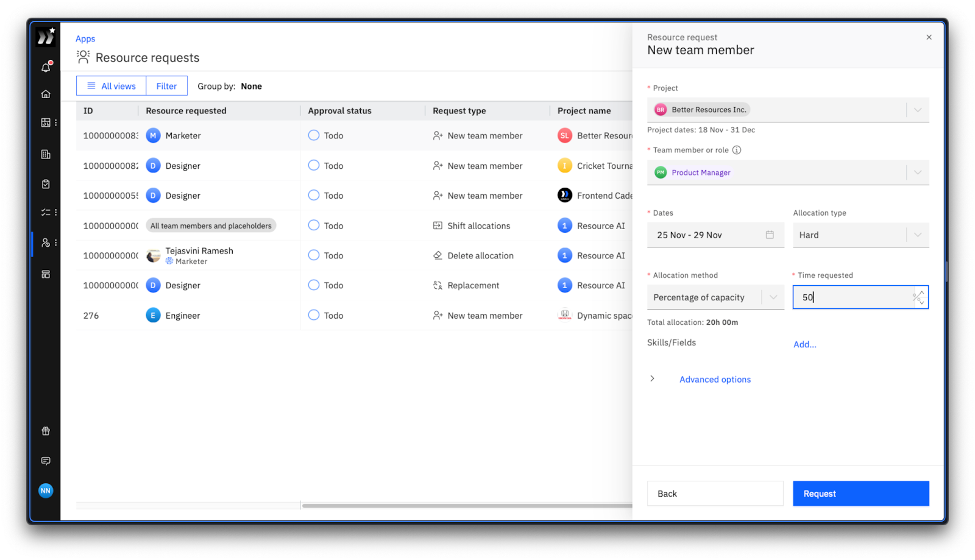The width and height of the screenshot is (975, 560).
Task: Open the Allocation method dropdown
Action: click(715, 297)
